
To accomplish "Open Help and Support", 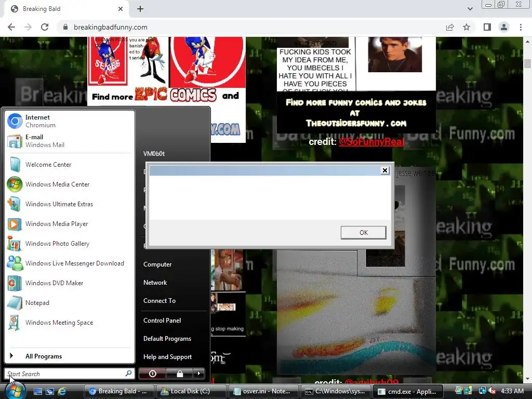I will pos(168,357).
